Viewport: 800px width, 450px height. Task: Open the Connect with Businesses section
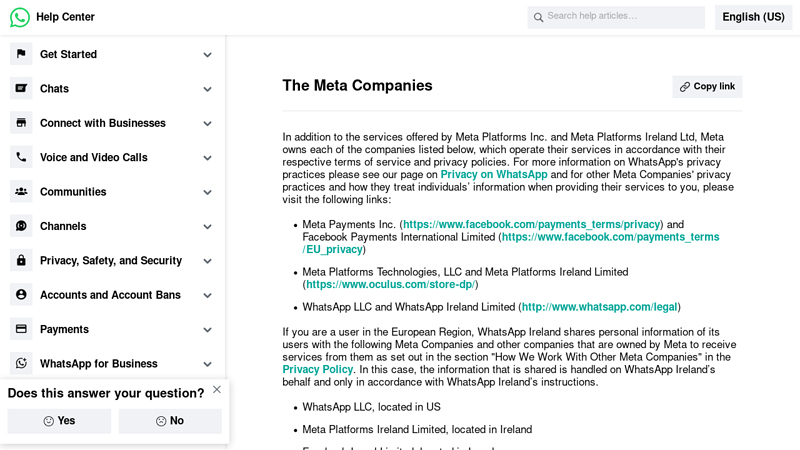tap(112, 123)
